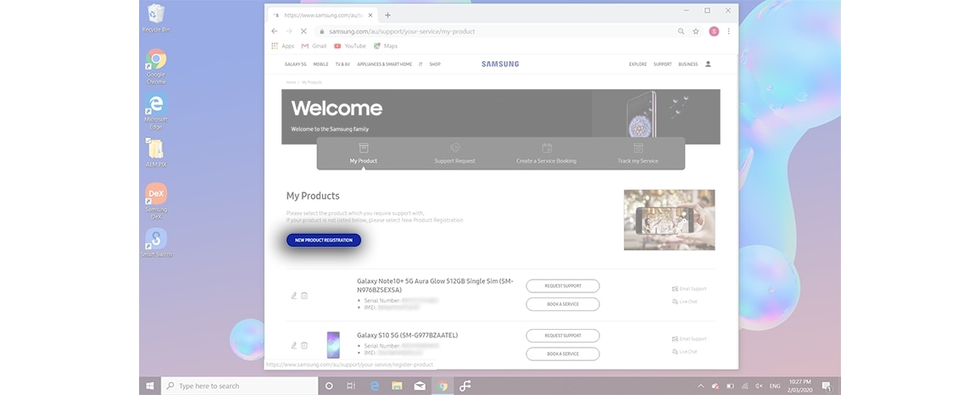Open the Chrome three-dot menu
980x395 pixels.
click(728, 31)
